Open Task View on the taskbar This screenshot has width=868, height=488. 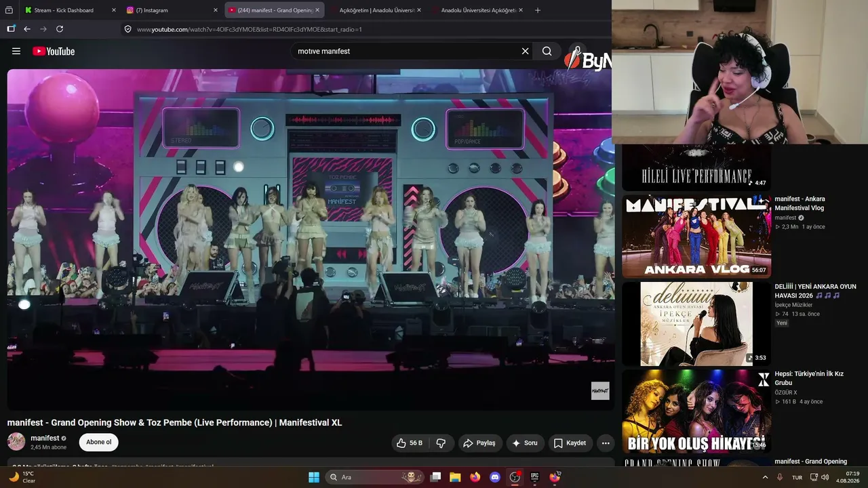pyautogui.click(x=436, y=477)
